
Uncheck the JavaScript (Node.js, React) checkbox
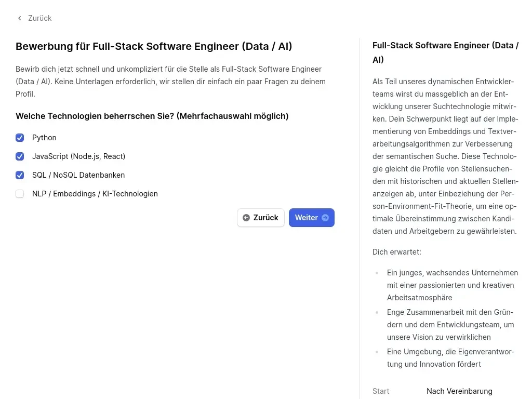pyautogui.click(x=20, y=156)
